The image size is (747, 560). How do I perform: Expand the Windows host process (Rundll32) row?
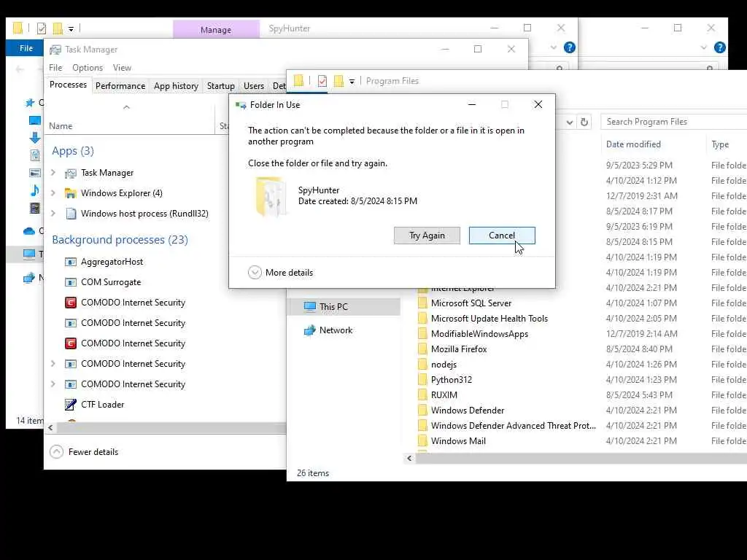[x=53, y=214]
